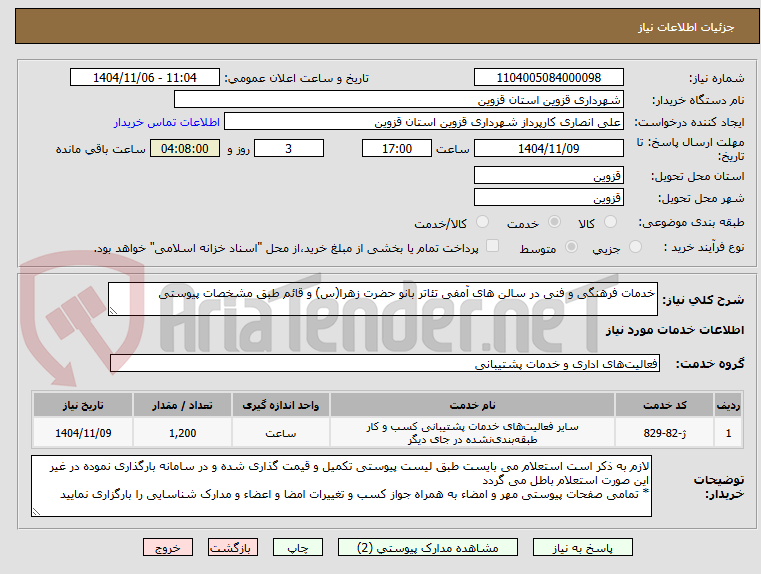This screenshot has height=574, width=761.
Task: Click the request creator field علی انصاری
Action: pyautogui.click(x=424, y=122)
